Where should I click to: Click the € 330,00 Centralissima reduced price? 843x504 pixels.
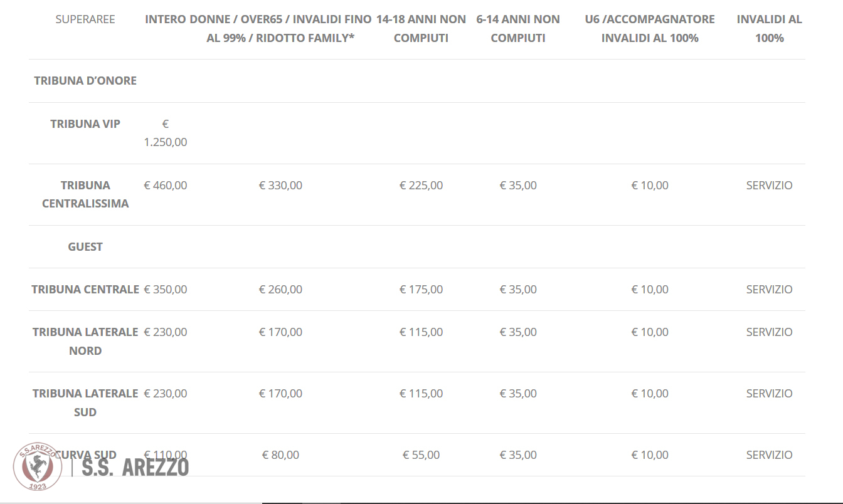[x=280, y=186]
